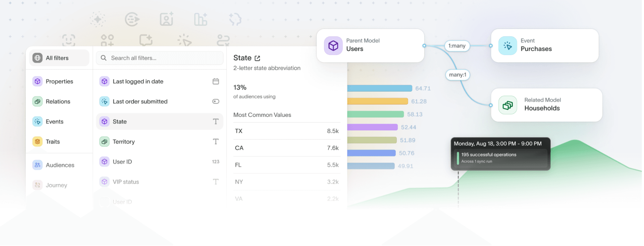Click the globe icon in All filters
Screen dimensions: 644x246
click(x=38, y=58)
